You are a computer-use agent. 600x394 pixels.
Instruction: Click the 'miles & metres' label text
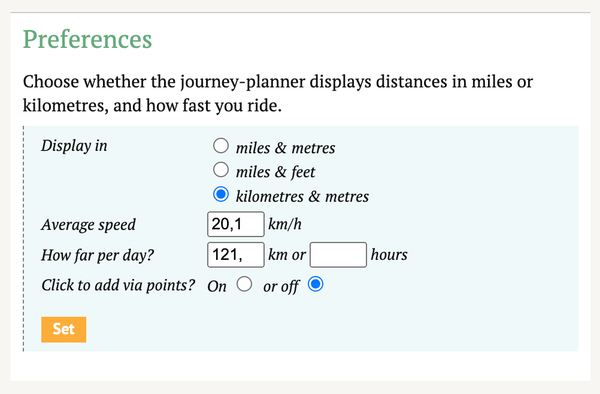285,148
